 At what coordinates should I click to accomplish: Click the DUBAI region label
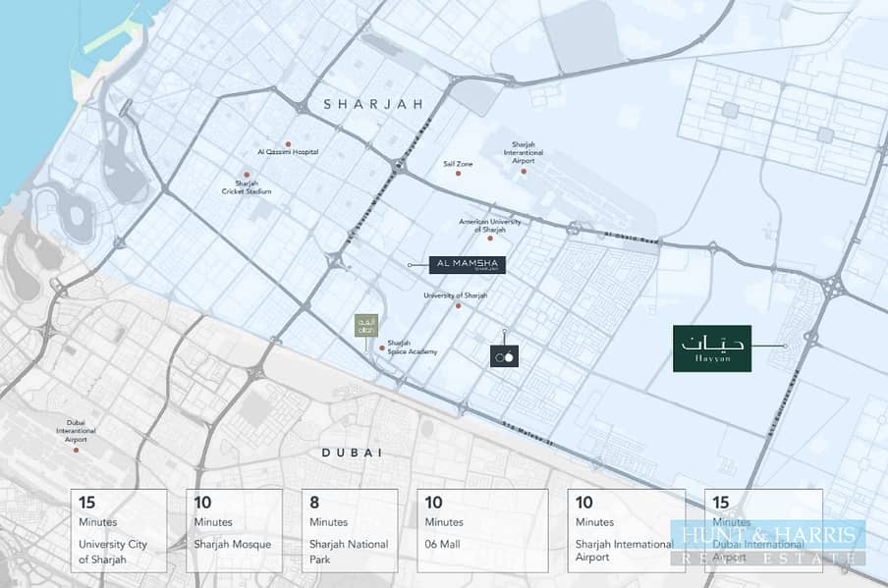click(350, 453)
